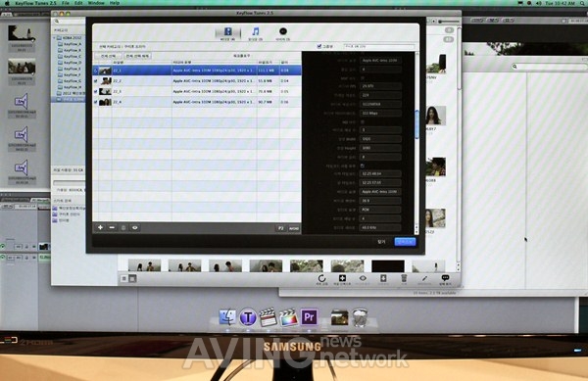Open the Apple menu
588x381 pixels.
click(x=7, y=3)
